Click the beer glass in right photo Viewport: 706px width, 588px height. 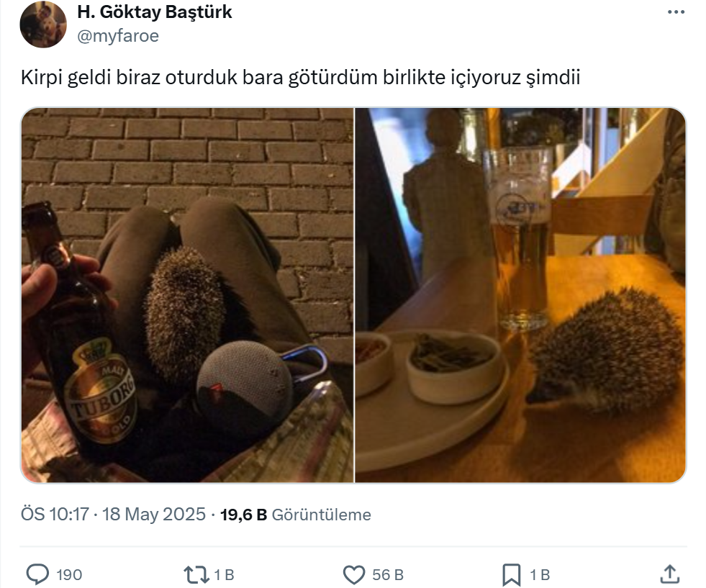click(x=520, y=238)
